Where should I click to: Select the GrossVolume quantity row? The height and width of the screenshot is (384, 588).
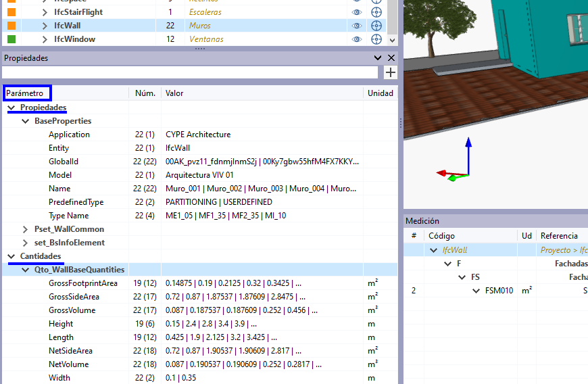tap(72, 310)
